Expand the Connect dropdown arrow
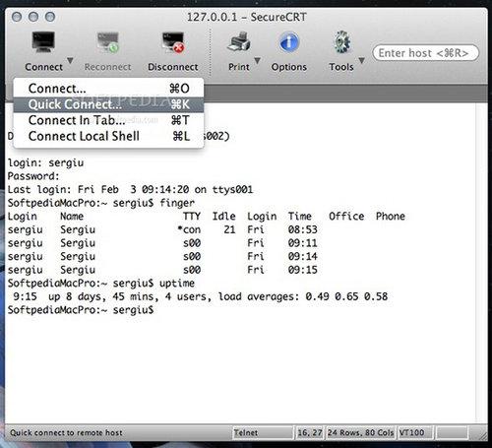 point(70,61)
